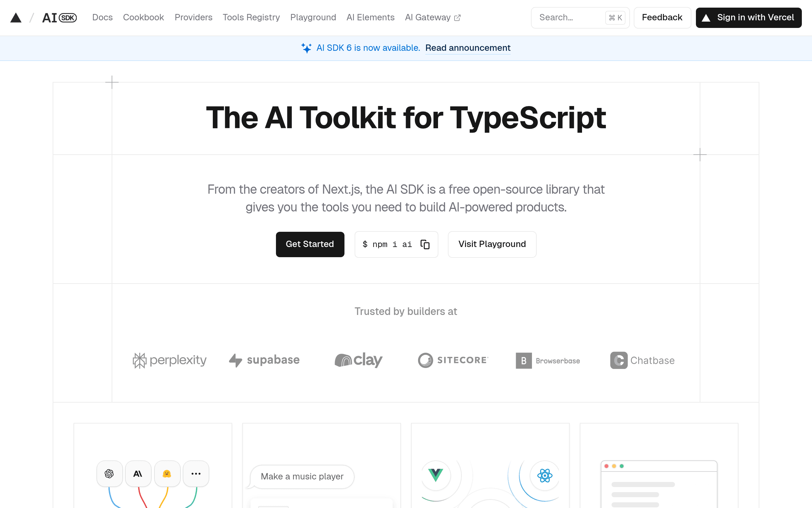Click the Chatbase logo
The image size is (812, 508).
[642, 360]
